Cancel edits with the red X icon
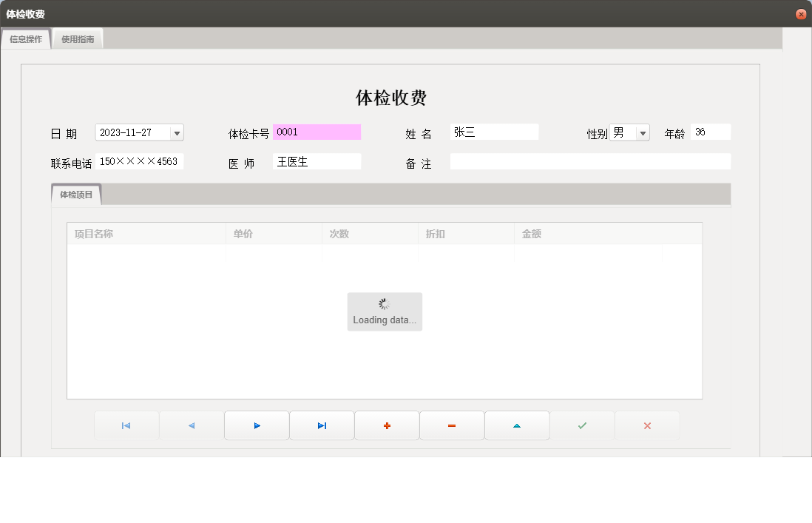The height and width of the screenshot is (523, 812). click(x=647, y=425)
